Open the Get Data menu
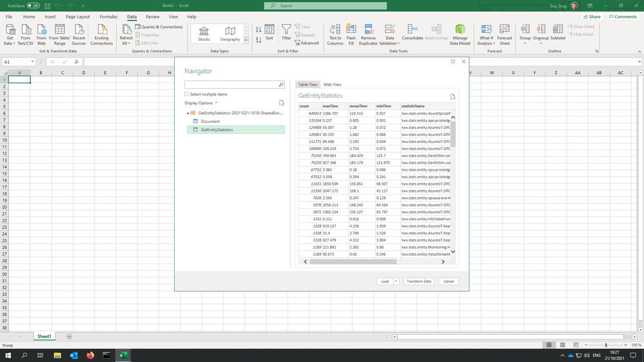Screen dimensions: 644x362 pos(10,35)
